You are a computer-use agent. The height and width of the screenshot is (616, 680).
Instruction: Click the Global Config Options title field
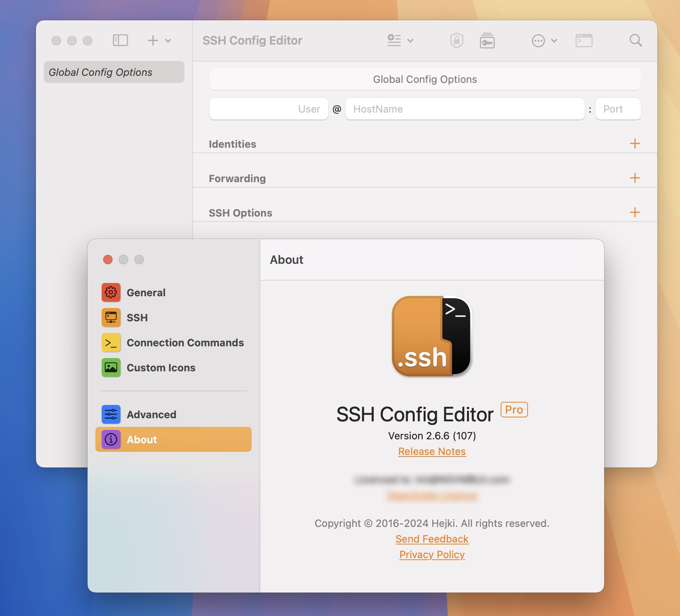click(x=425, y=79)
